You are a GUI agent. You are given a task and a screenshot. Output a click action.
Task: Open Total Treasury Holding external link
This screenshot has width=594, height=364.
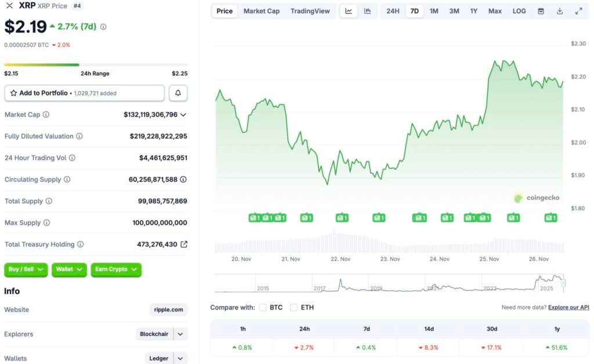(184, 244)
